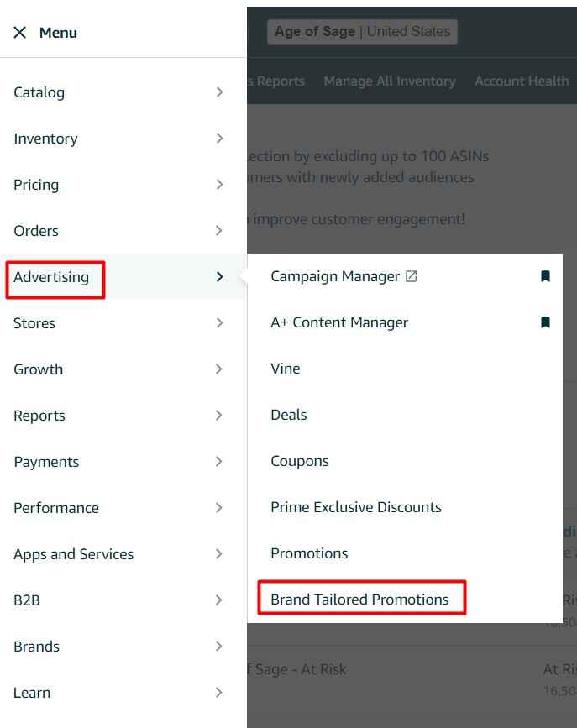Click external link icon beside Campaign Manager

point(411,276)
